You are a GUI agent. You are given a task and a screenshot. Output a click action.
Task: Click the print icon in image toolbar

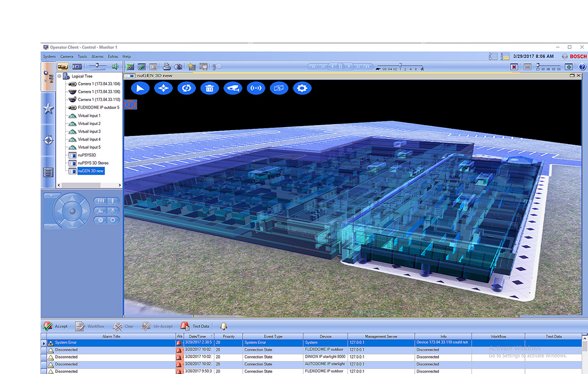(167, 67)
